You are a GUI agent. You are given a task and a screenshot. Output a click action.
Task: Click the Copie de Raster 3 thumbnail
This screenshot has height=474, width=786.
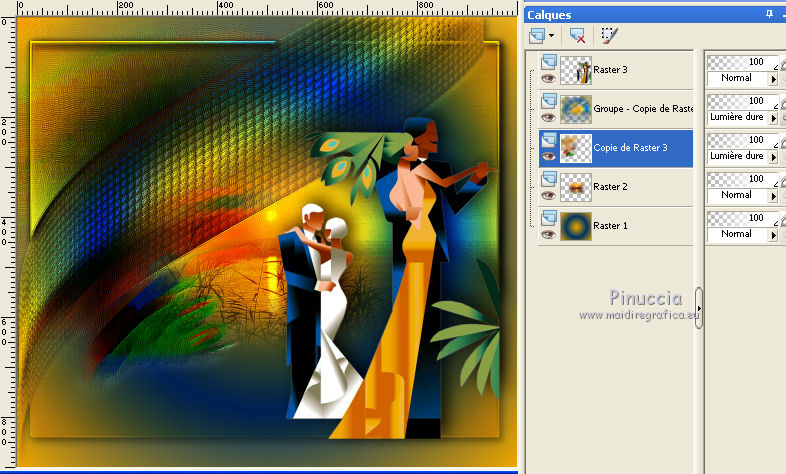576,148
